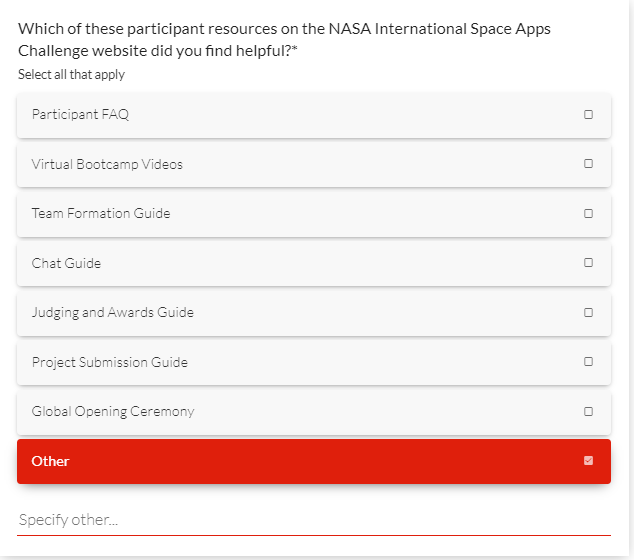
Task: Pick the Project Submission Guide option label
Action: 109,362
